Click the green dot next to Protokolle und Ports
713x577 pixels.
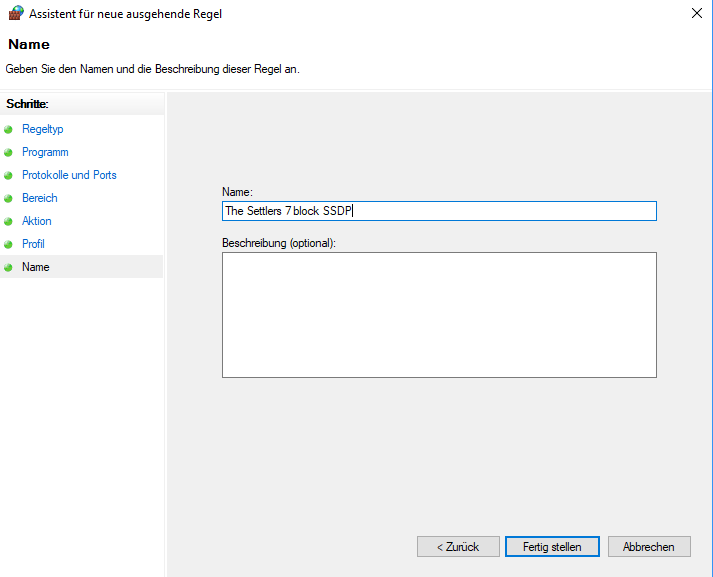9,176
